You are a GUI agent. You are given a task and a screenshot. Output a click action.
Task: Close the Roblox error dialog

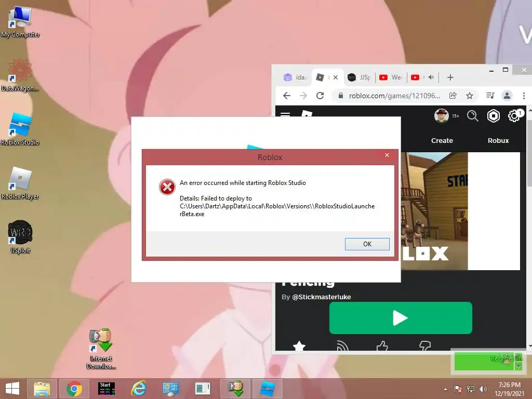point(387,155)
